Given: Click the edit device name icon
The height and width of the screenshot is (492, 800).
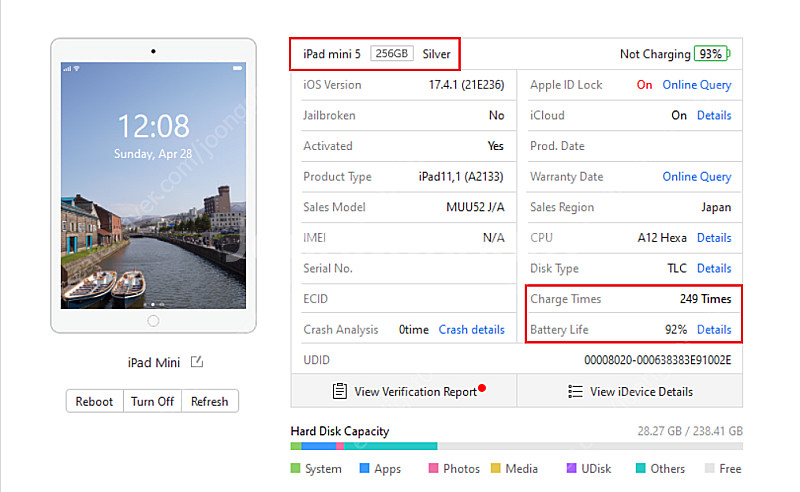Looking at the screenshot, I should coord(197,362).
